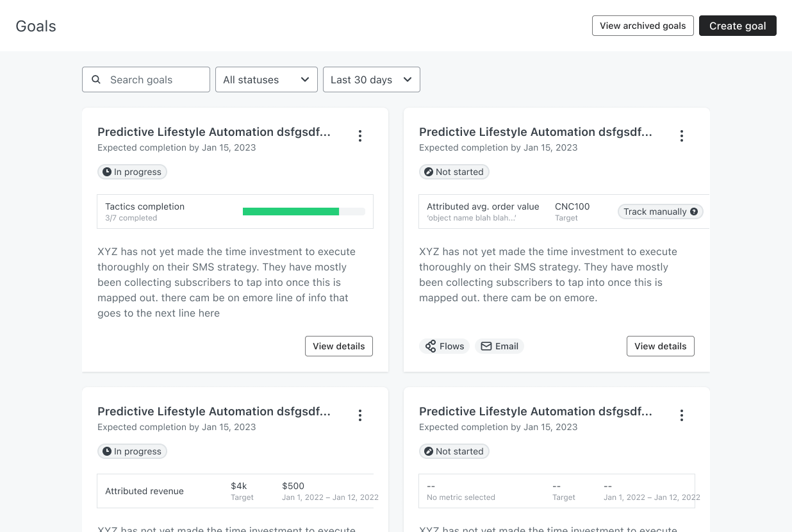Image resolution: width=792 pixels, height=532 pixels.
Task: Click the help icon in Track manually
Action: point(694,212)
